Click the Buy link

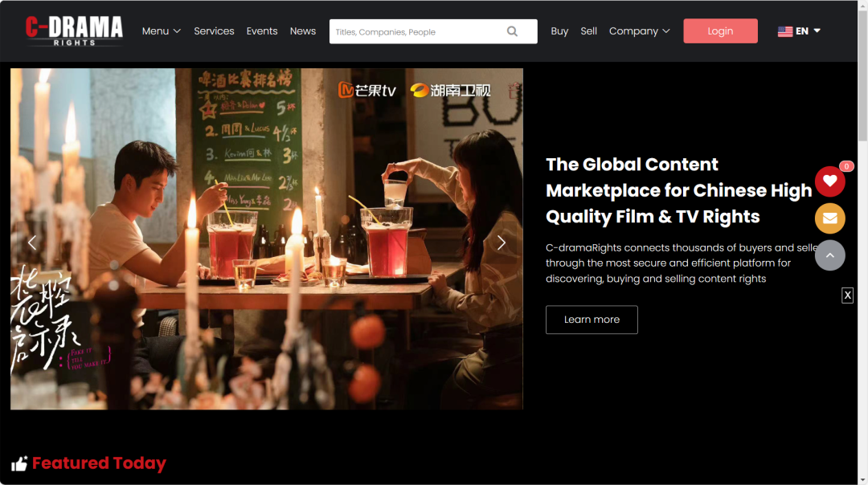(x=559, y=31)
